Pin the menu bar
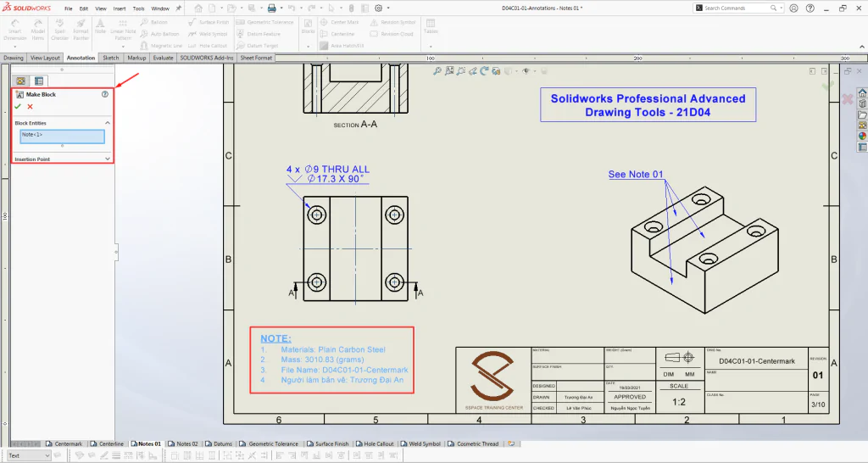This screenshot has height=463, width=868. (178, 8)
